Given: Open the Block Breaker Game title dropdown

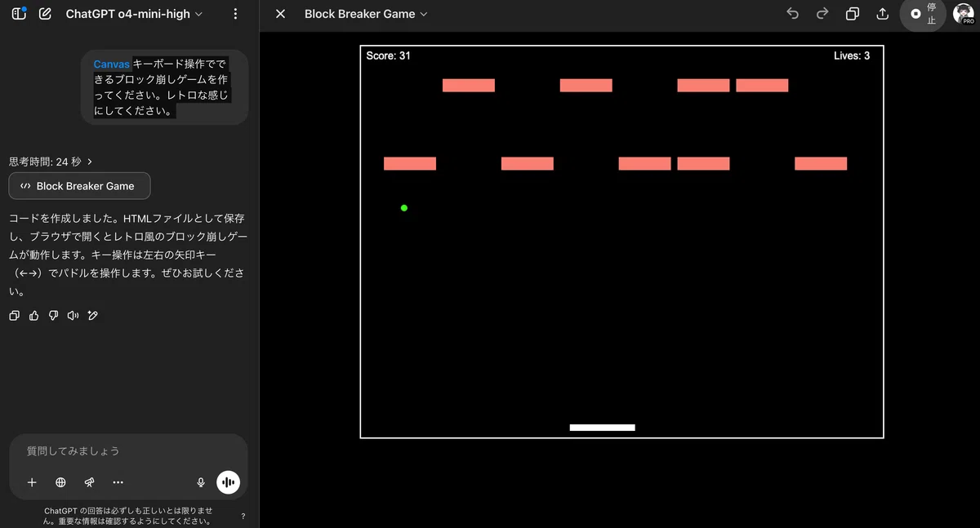Looking at the screenshot, I should [366, 14].
